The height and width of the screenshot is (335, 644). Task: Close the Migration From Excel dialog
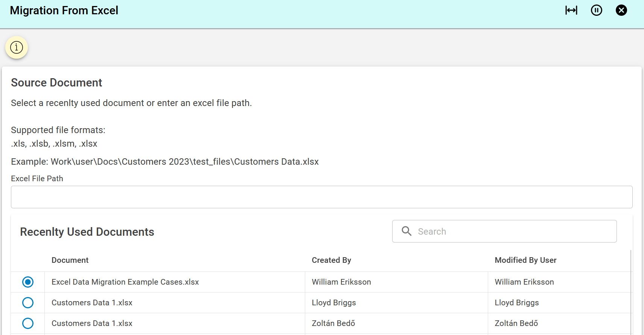click(x=621, y=11)
